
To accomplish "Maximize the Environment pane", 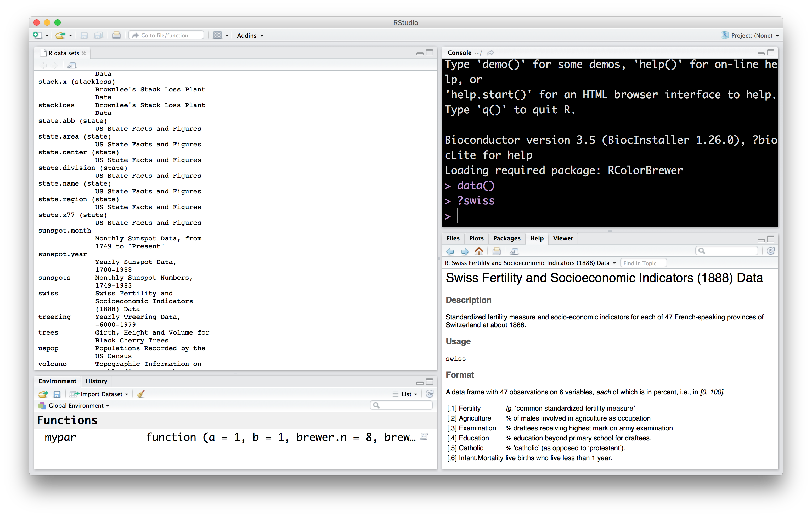I will click(430, 382).
